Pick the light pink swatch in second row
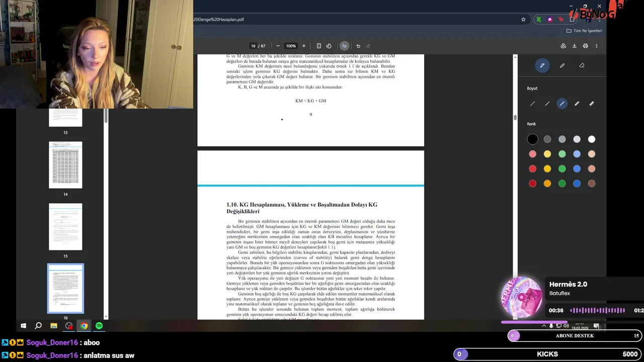The image size is (644, 362). coord(532,154)
